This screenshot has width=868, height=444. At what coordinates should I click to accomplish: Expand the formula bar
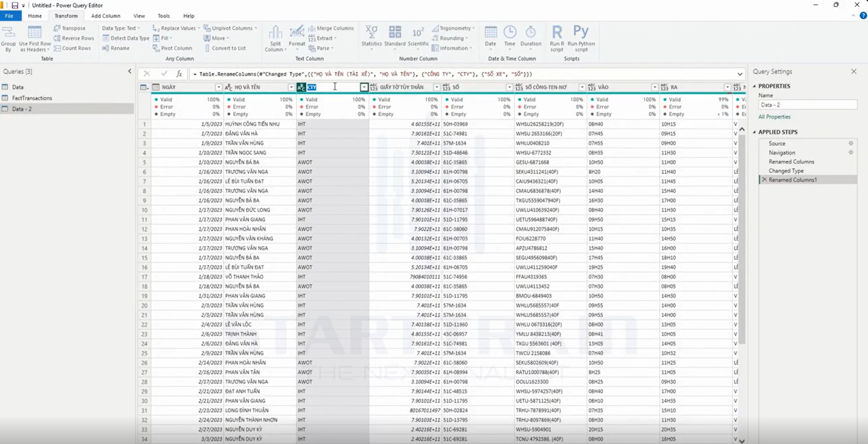(x=740, y=74)
